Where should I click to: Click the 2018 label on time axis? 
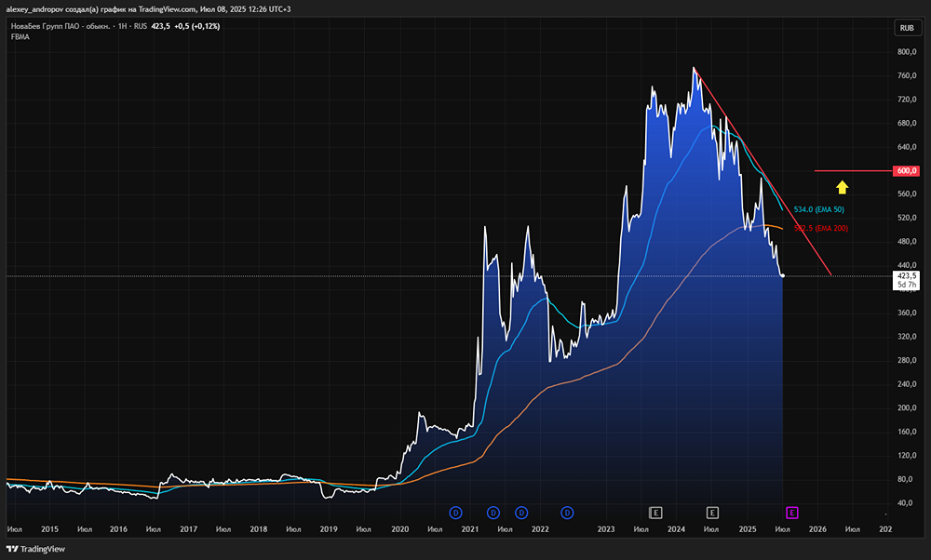click(x=258, y=529)
